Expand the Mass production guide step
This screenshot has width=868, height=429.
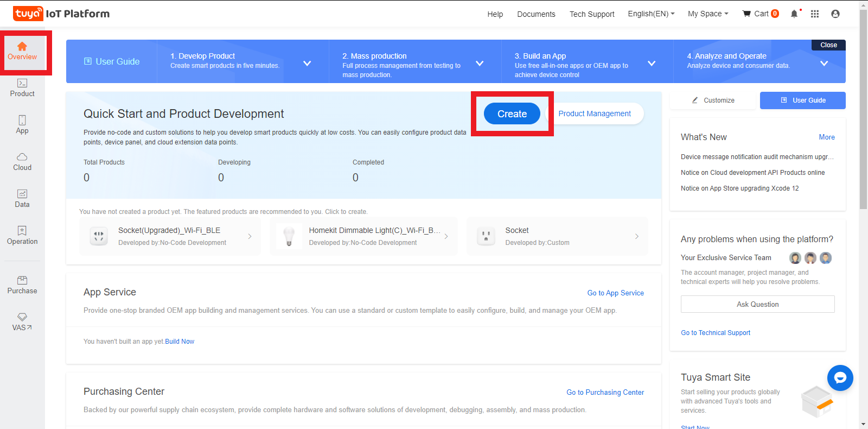(x=480, y=63)
